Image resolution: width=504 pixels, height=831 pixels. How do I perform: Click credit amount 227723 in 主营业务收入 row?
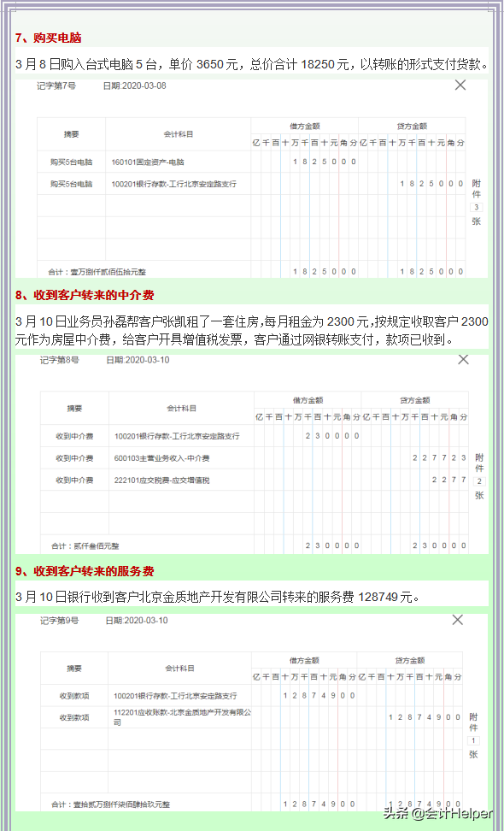pos(439,458)
